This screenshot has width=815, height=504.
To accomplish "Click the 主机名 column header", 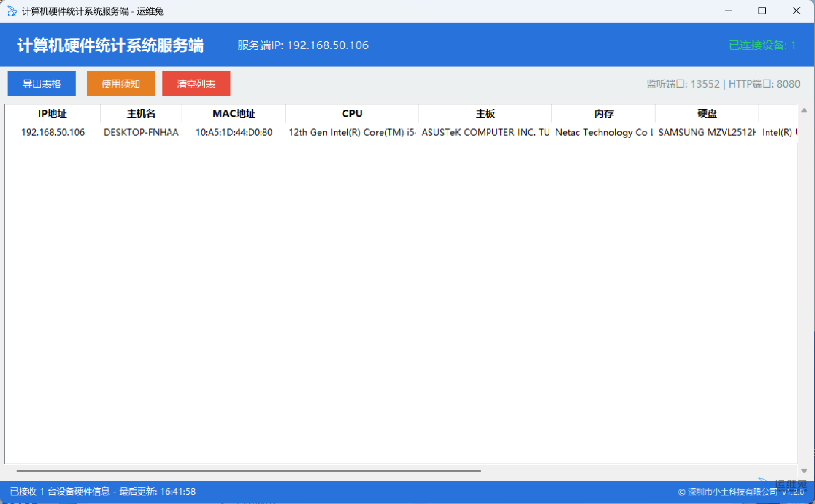I will [141, 114].
